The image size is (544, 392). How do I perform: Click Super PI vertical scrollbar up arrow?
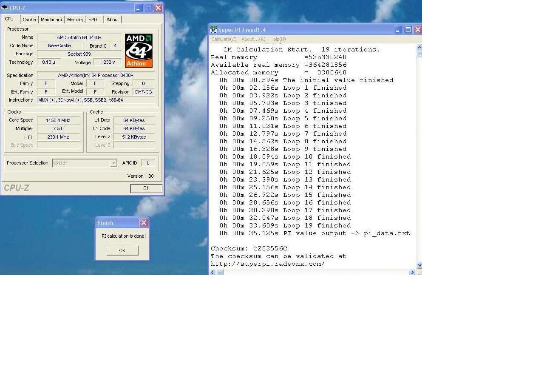click(419, 47)
